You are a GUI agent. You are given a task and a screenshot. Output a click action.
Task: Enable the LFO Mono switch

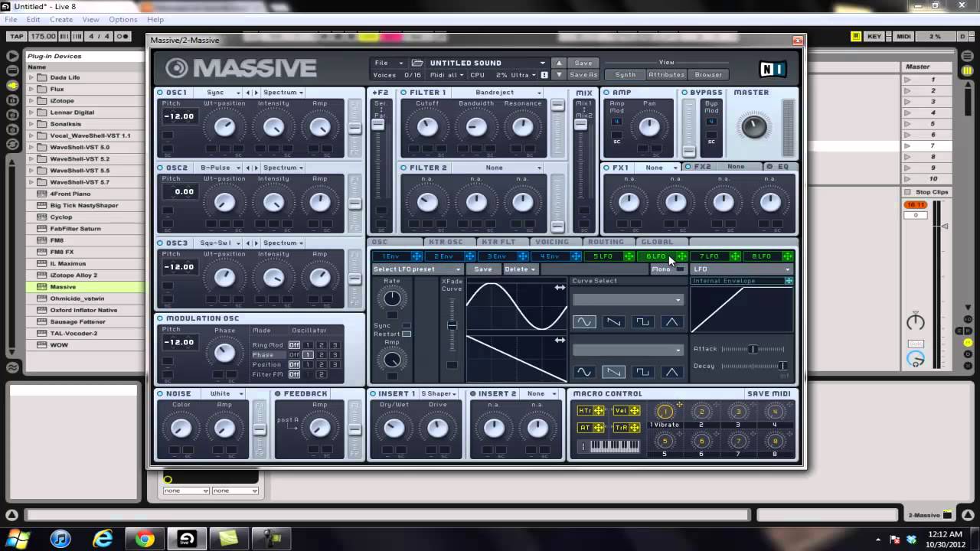coord(680,269)
